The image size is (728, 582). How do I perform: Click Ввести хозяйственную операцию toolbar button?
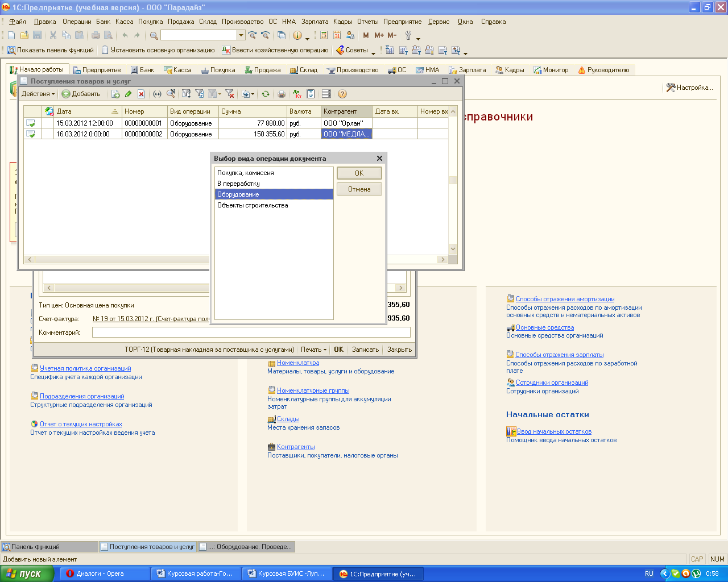[x=275, y=50]
